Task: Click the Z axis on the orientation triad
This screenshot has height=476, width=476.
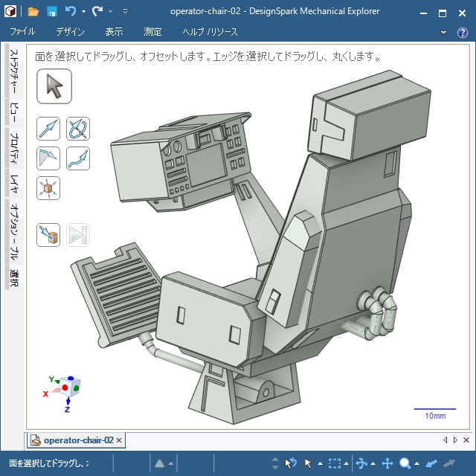Action: 67,409
